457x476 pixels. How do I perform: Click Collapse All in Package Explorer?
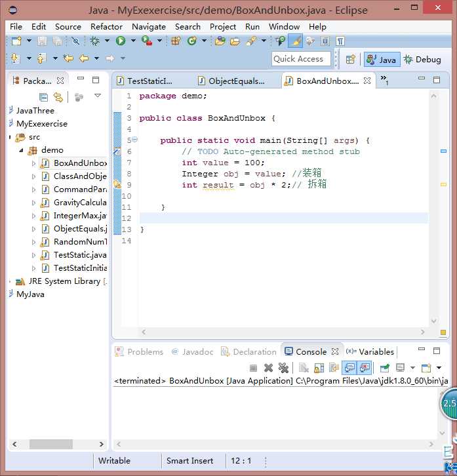click(44, 97)
